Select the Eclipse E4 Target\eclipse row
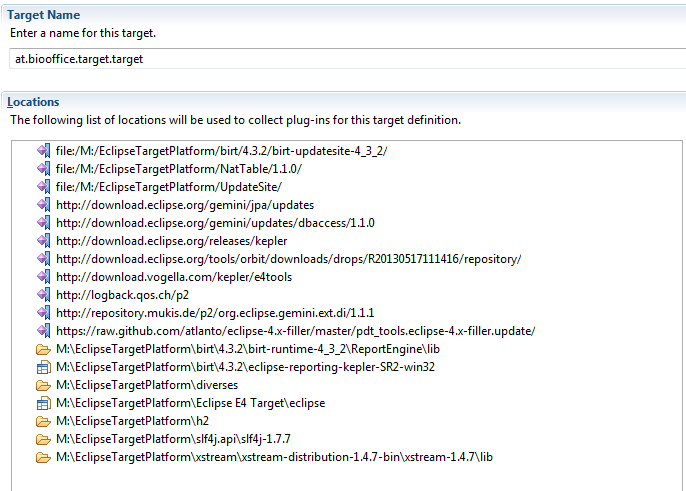 [x=190, y=403]
